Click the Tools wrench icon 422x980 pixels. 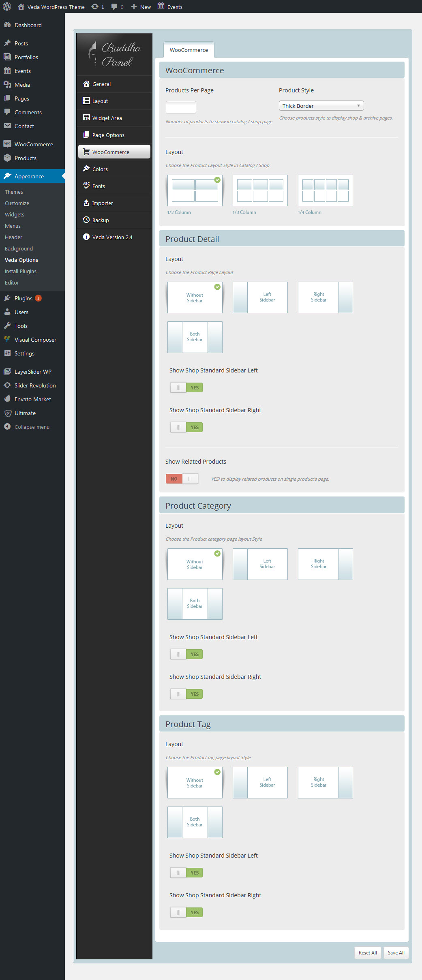[x=7, y=325]
